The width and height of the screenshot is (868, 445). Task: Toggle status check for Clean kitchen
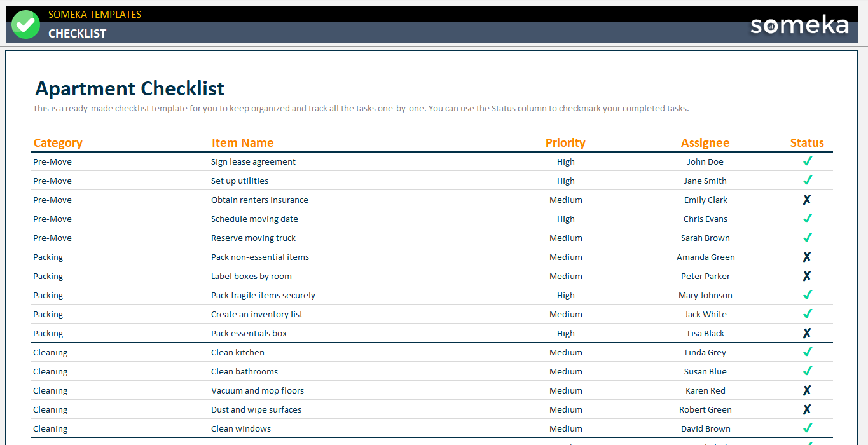[807, 352]
